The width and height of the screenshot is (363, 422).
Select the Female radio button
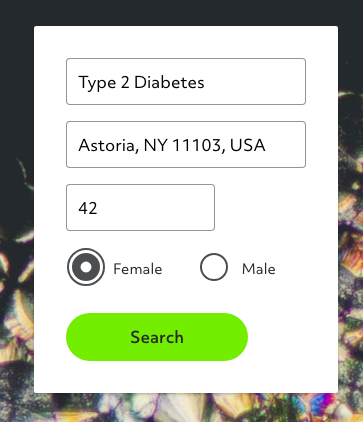coord(86,267)
